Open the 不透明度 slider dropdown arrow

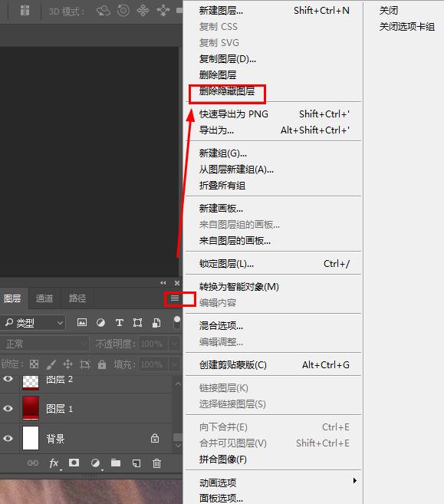point(175,344)
